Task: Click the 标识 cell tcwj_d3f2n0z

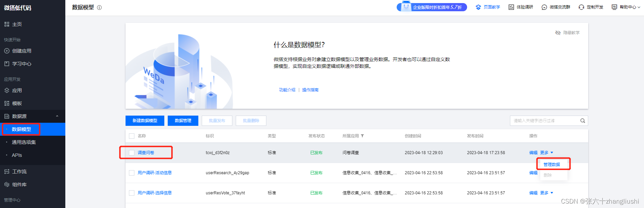Action: 218,153
